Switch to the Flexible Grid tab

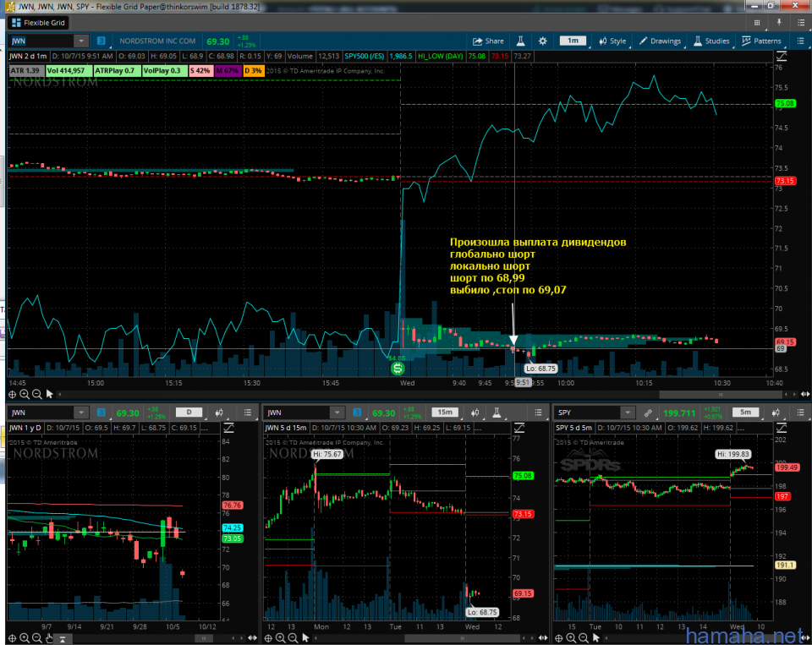point(38,23)
